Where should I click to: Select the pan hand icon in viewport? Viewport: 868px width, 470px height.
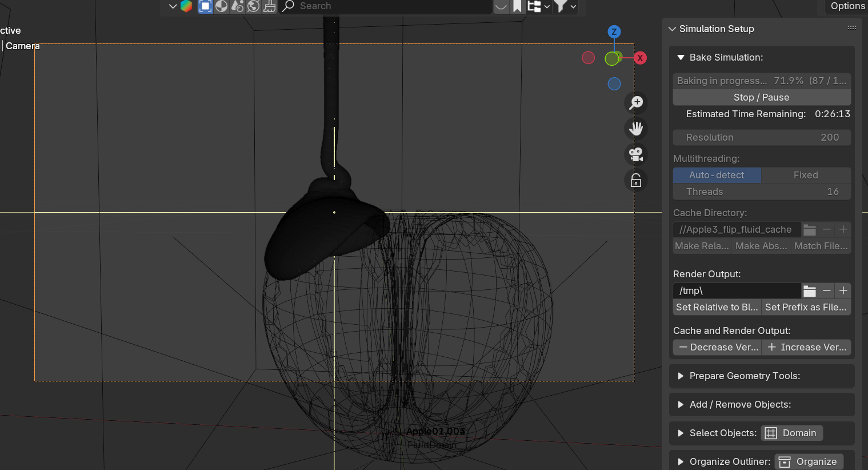click(636, 129)
